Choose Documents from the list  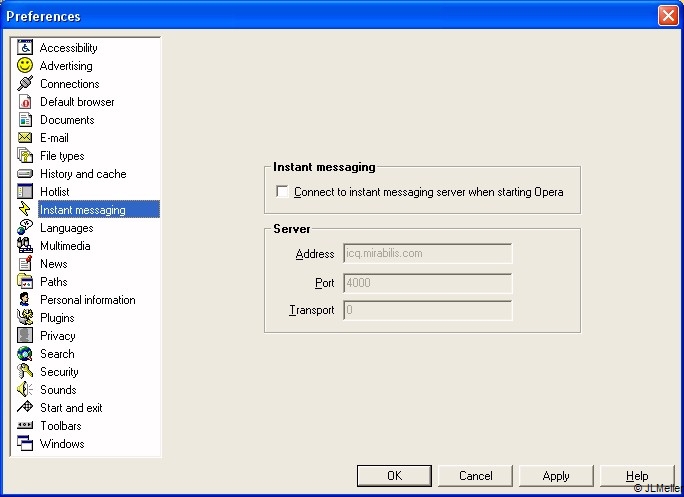67,120
